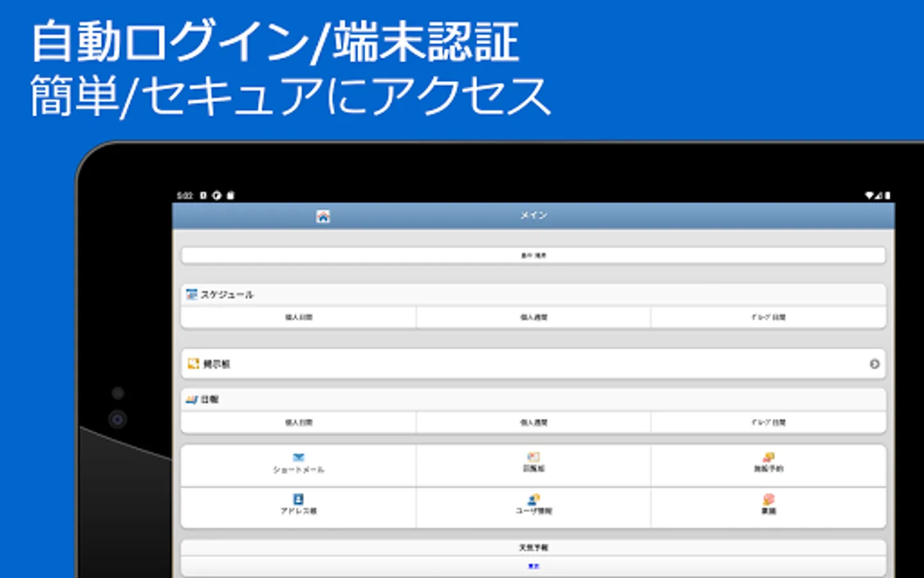
Task: Click the 日報 daily report icon
Action: (192, 399)
